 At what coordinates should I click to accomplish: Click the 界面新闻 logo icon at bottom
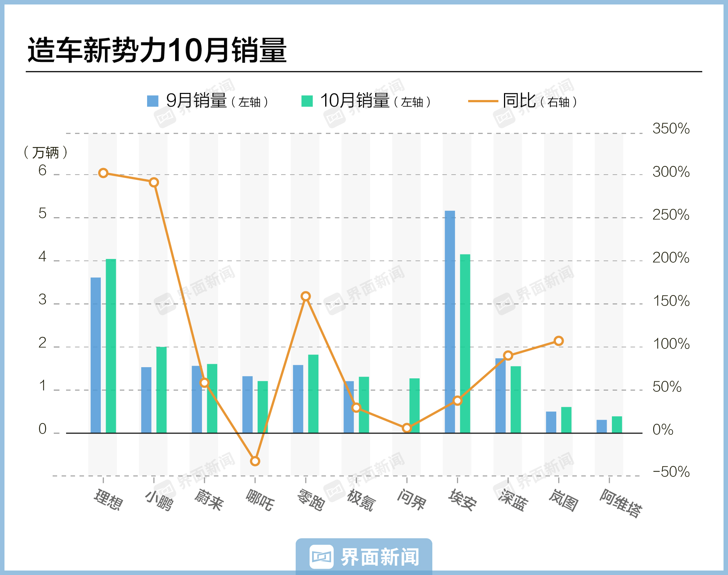[321, 557]
